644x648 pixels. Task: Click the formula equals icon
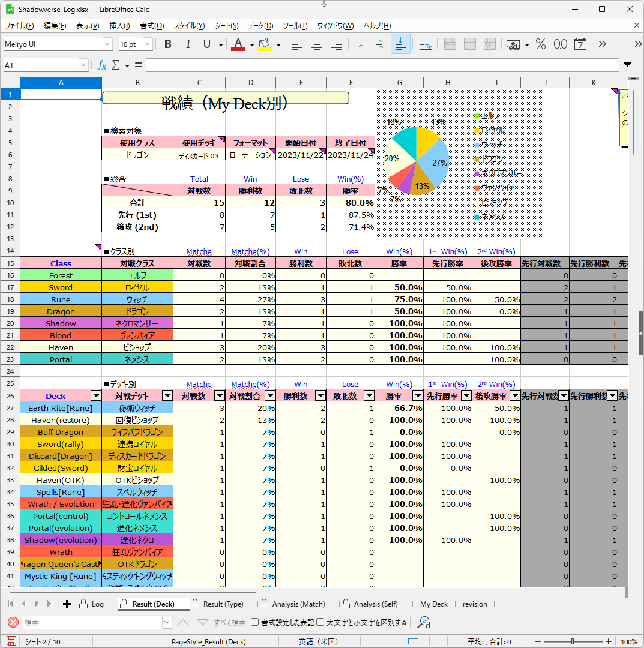[x=139, y=65]
